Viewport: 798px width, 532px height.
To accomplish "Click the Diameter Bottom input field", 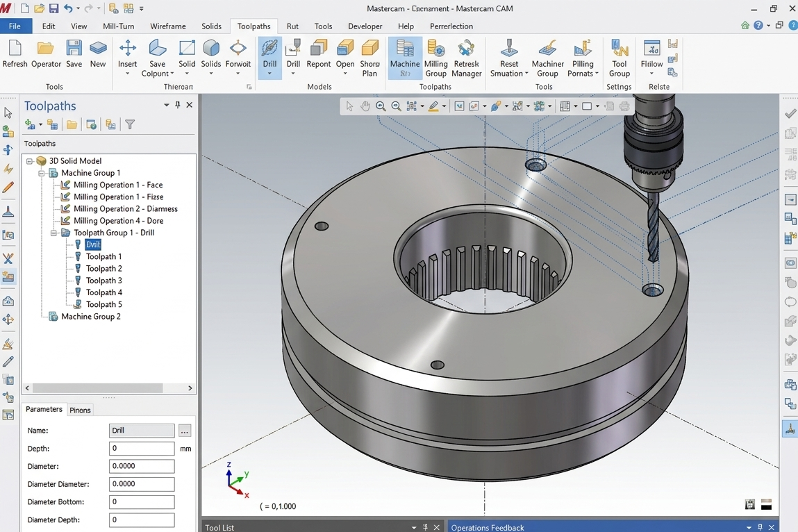I will (142, 502).
